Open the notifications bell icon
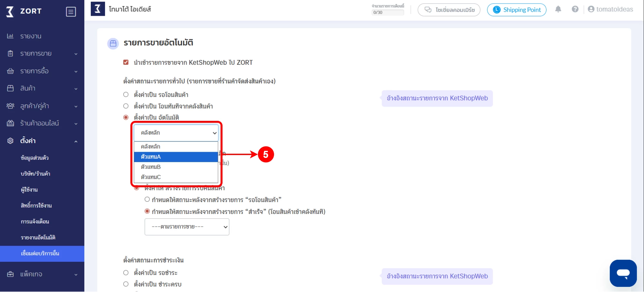The height and width of the screenshot is (292, 644). pos(558,9)
